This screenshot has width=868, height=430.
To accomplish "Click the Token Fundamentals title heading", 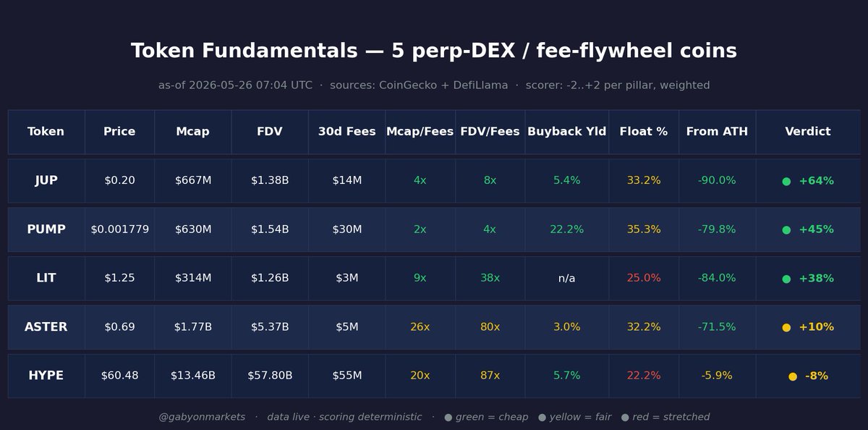I will coord(434,51).
